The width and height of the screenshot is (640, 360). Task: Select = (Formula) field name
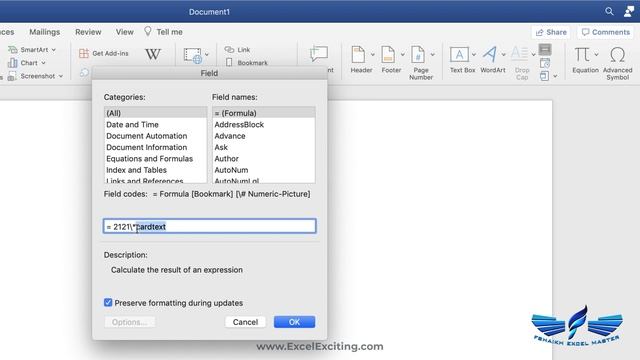click(x=264, y=113)
